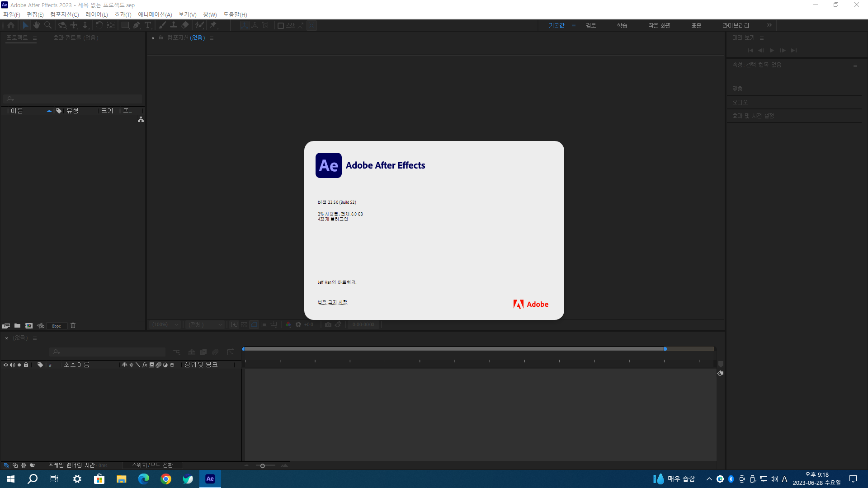Viewport: 868px width, 488px height.
Task: Click the new folder icon in Project panel
Action: tap(17, 326)
